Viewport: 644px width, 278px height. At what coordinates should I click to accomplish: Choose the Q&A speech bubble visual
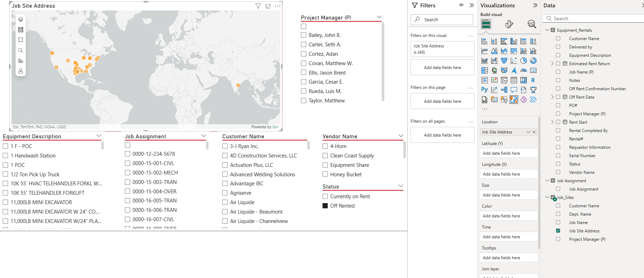(514, 90)
